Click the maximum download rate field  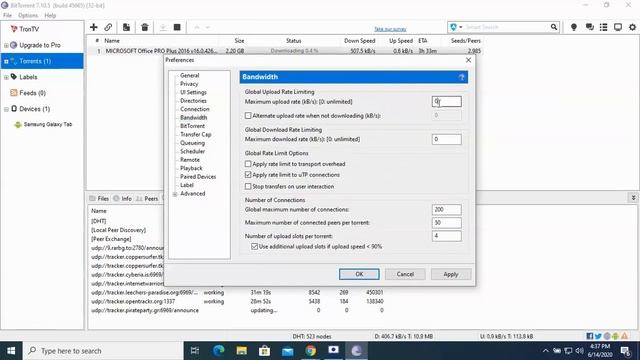[447, 139]
